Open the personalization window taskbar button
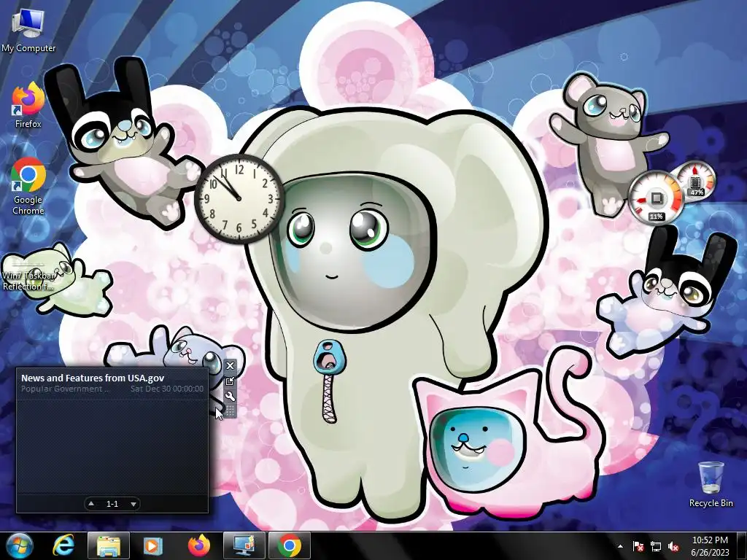Image resolution: width=747 pixels, height=560 pixels. 244,545
